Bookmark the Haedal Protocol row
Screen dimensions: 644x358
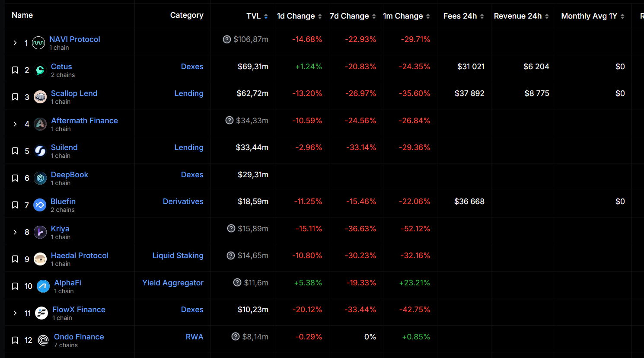(x=15, y=259)
